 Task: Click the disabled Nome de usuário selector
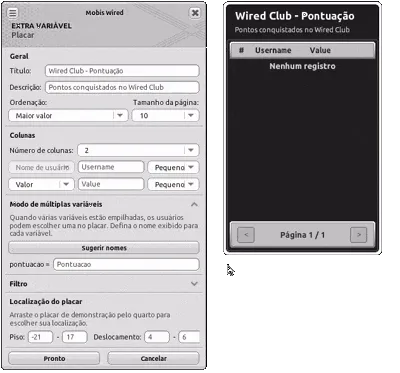click(x=41, y=167)
